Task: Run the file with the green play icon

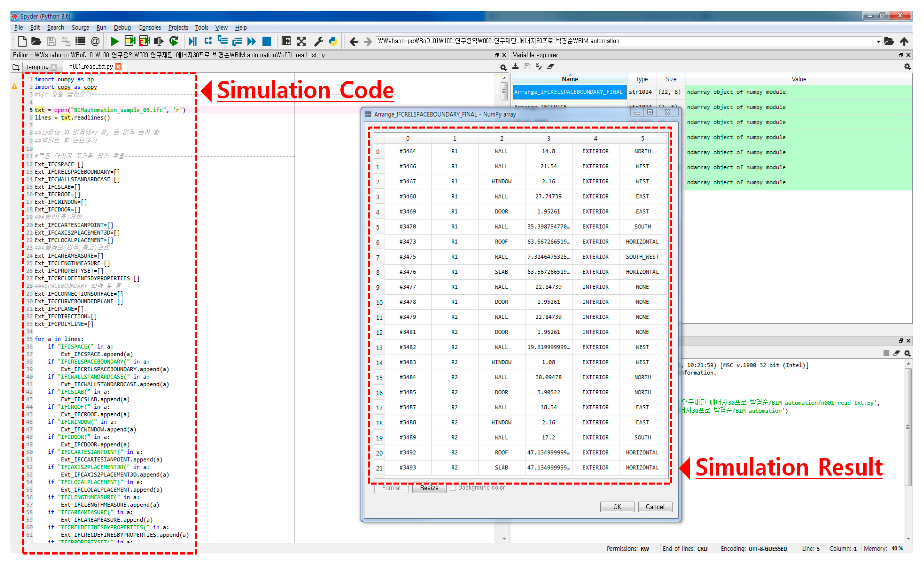Action: click(x=115, y=41)
